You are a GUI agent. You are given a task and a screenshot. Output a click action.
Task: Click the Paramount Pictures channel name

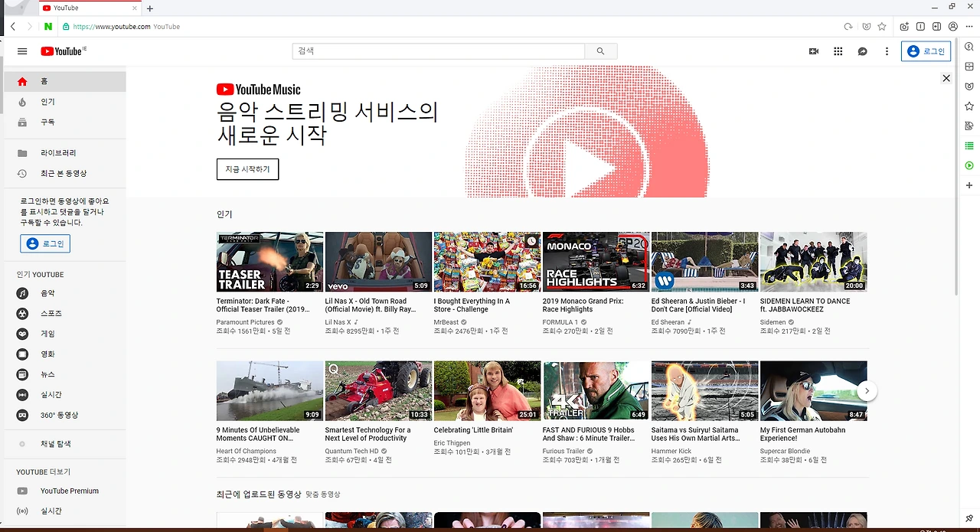[245, 322]
